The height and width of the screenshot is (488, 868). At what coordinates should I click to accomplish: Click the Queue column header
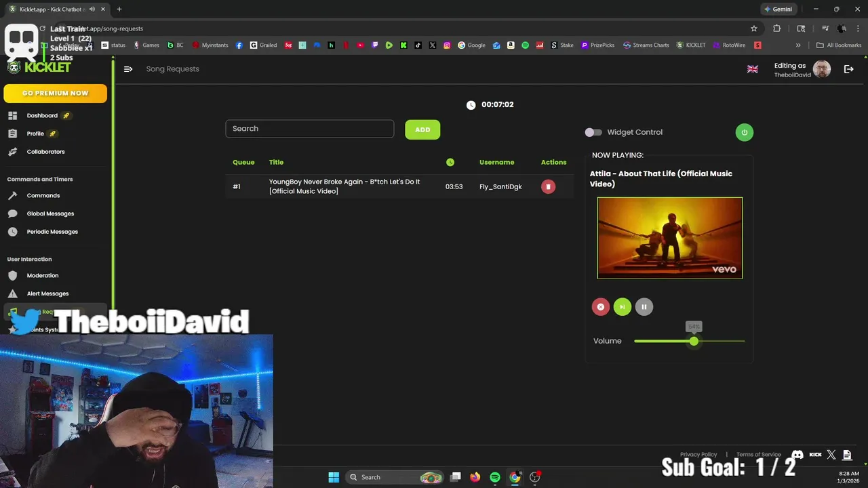[243, 162]
